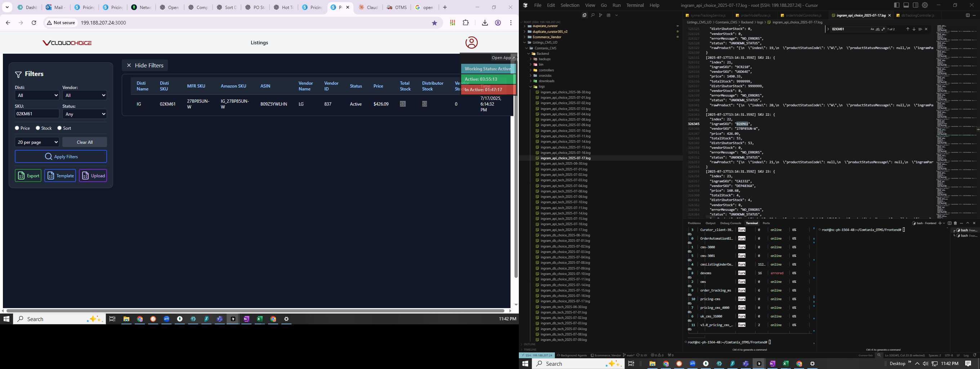Click Hide Filters button

coord(145,66)
